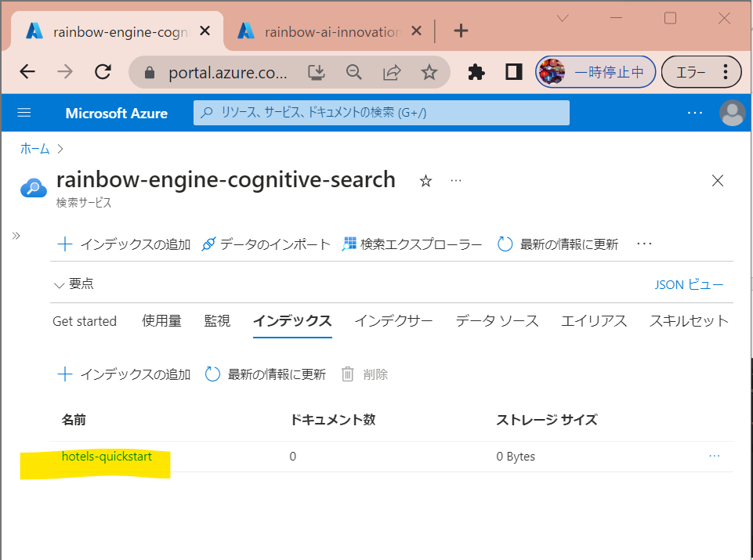Open the Azure account avatar menu
Image resolution: width=753 pixels, height=560 pixels.
(732, 113)
